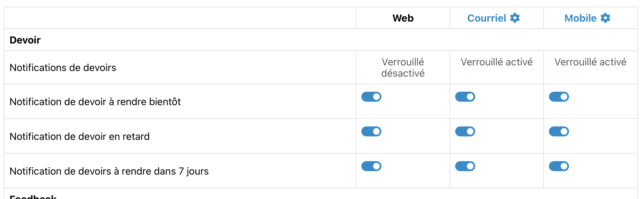Screen dimensions: 644x199
Task: Select the Notifications de devoirs row label
Action: 63,68
